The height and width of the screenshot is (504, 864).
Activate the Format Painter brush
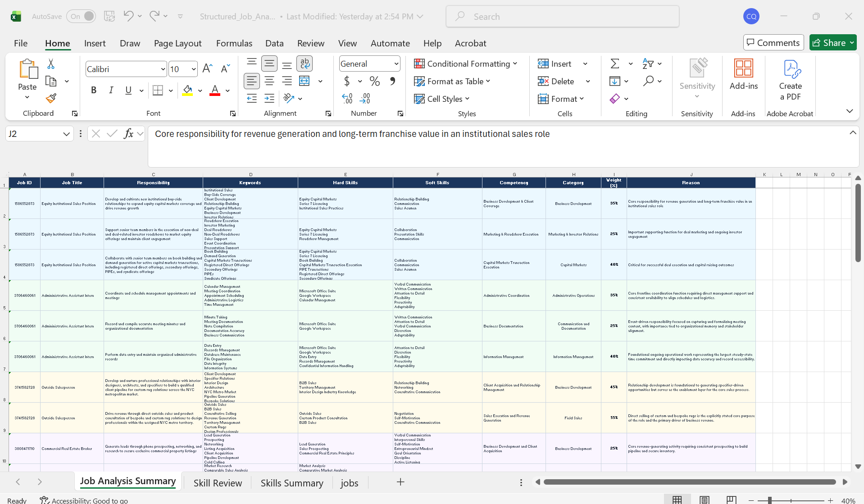click(x=51, y=98)
